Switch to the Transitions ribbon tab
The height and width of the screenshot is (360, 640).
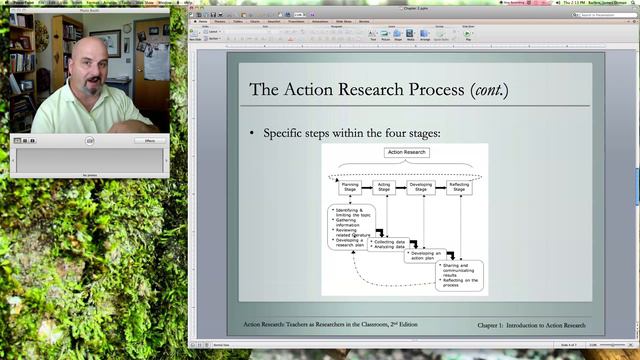pos(296,21)
